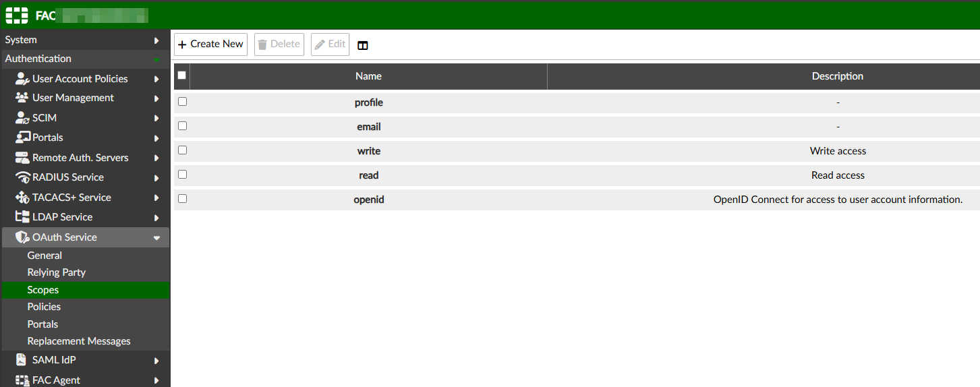Sort table by Name column header

click(x=368, y=76)
